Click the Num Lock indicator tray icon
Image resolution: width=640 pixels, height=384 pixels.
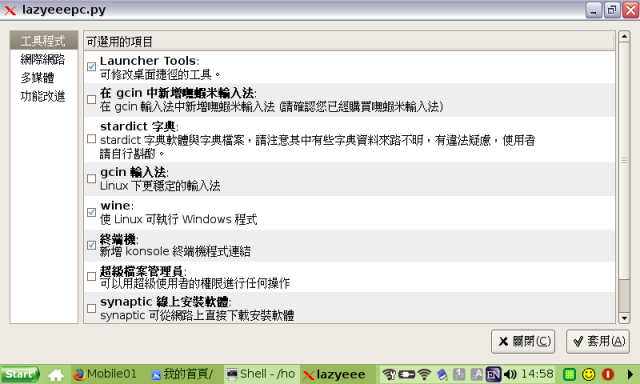(x=459, y=374)
